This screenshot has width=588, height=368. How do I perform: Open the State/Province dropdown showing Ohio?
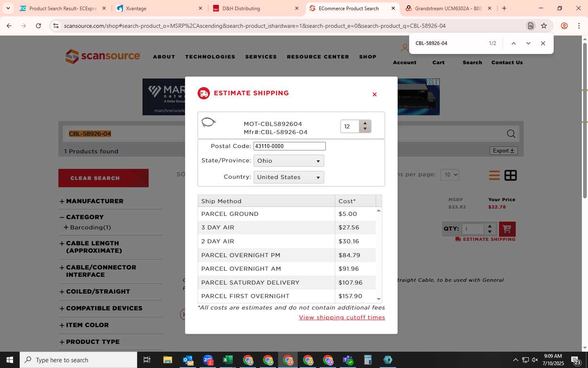tap(289, 161)
